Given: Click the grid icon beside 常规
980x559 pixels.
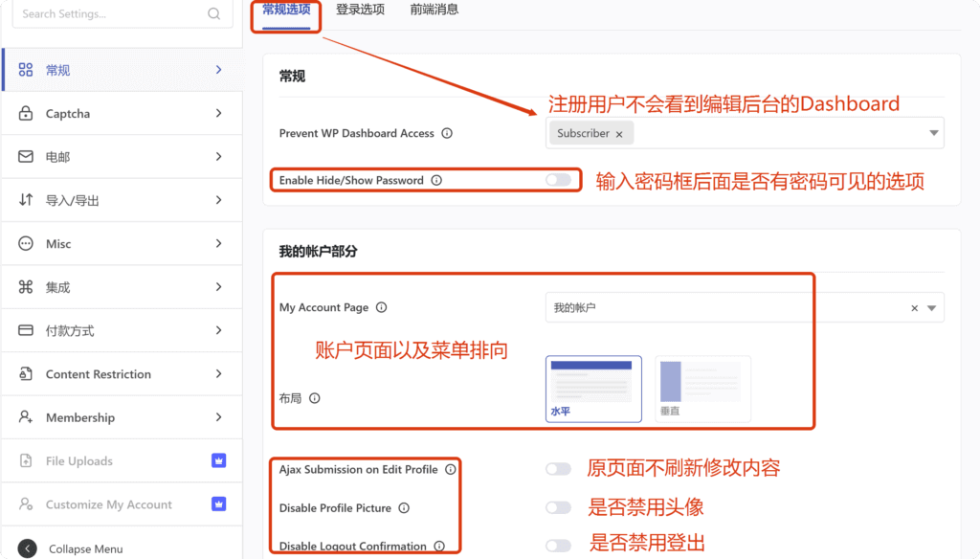Looking at the screenshot, I should (28, 69).
